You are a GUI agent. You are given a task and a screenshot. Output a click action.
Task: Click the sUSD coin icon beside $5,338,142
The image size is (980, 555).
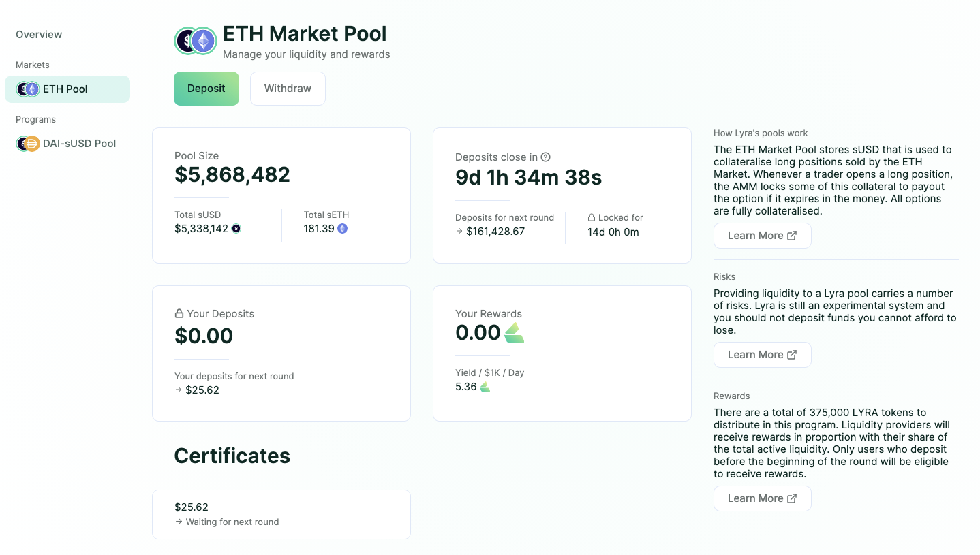coord(236,229)
